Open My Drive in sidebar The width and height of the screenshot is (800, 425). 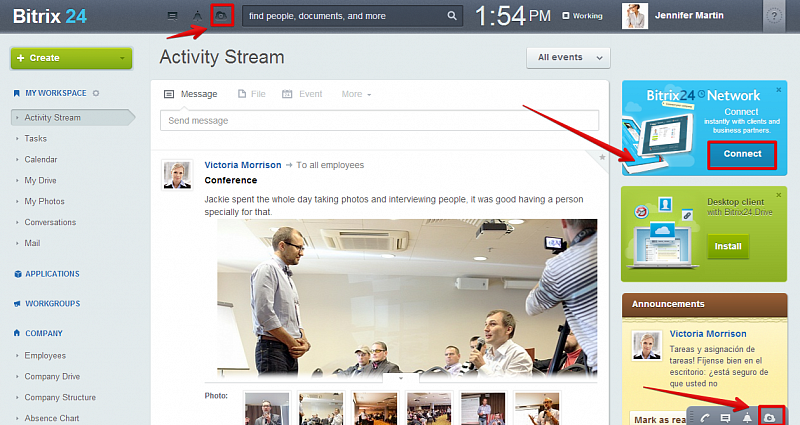40,180
